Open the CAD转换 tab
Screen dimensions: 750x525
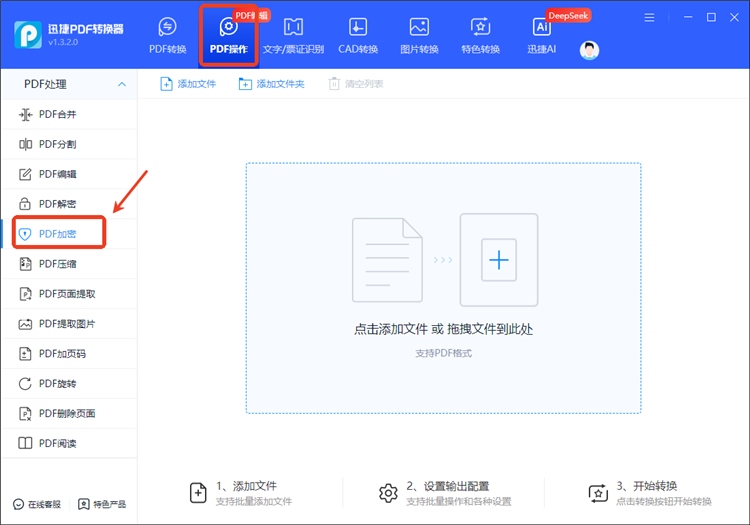(x=358, y=36)
